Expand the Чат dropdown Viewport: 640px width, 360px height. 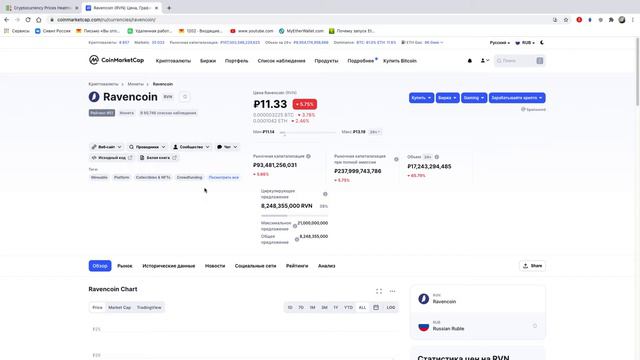(x=227, y=147)
